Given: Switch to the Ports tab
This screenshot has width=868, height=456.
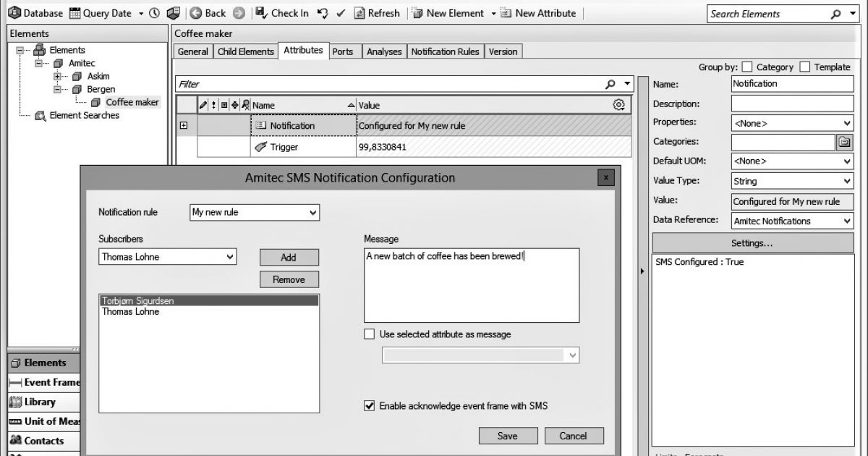Looking at the screenshot, I should (344, 51).
